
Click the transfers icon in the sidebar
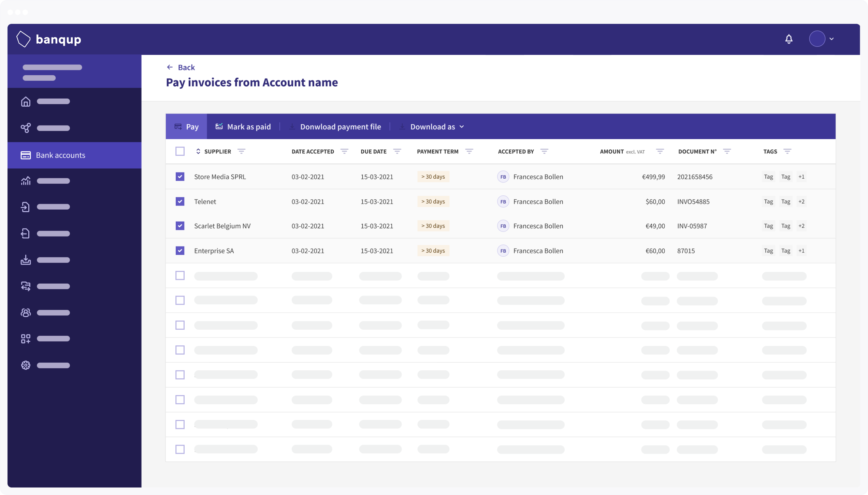tap(26, 286)
